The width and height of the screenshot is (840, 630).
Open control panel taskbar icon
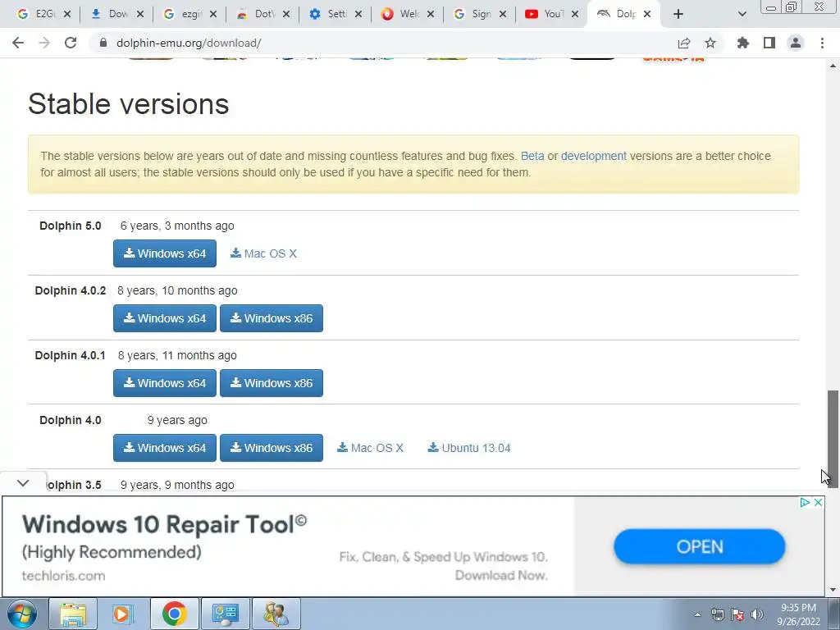coord(225,614)
